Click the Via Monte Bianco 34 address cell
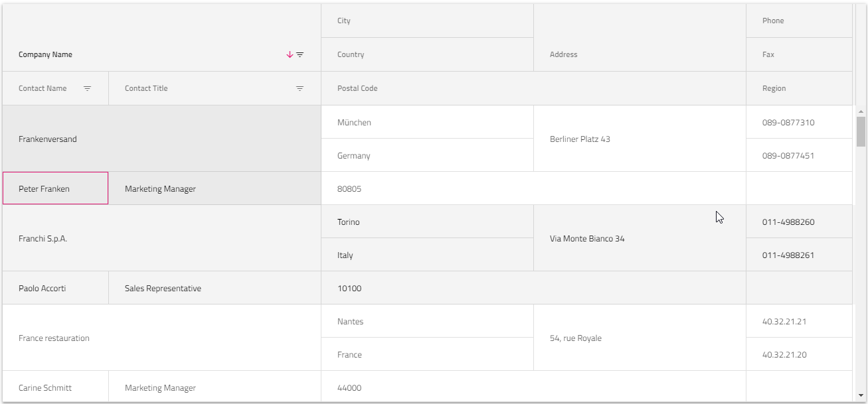 [x=640, y=238]
